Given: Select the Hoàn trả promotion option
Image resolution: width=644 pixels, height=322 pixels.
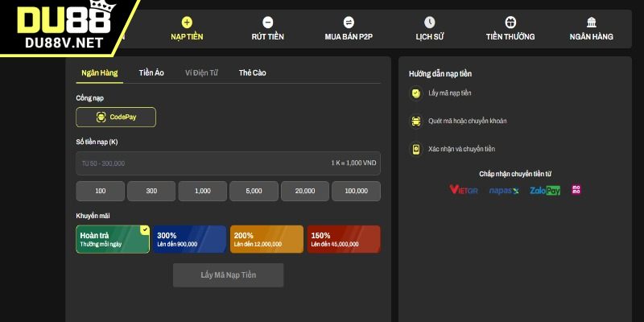Looking at the screenshot, I should (113, 239).
